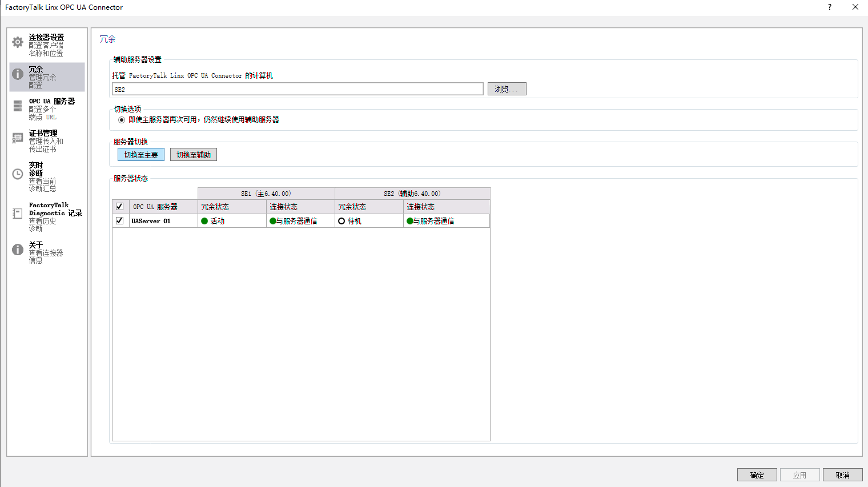Viewport: 868px width, 487px height.
Task: Select the 仍然继续使用辅助服务器 radio option
Action: tap(122, 120)
